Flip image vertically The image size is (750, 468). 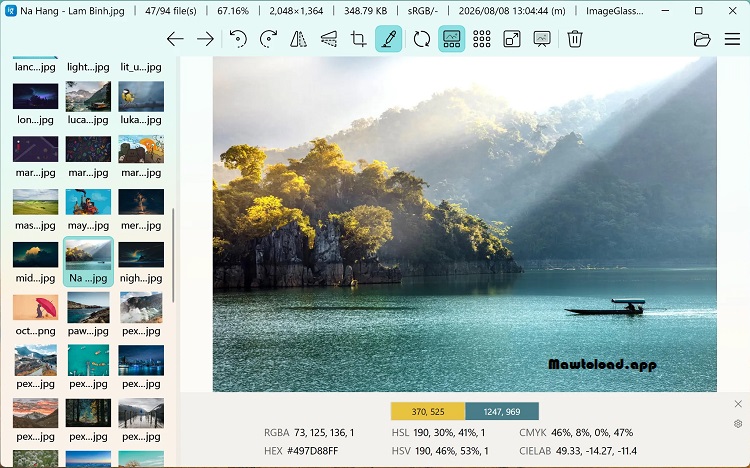(x=329, y=39)
